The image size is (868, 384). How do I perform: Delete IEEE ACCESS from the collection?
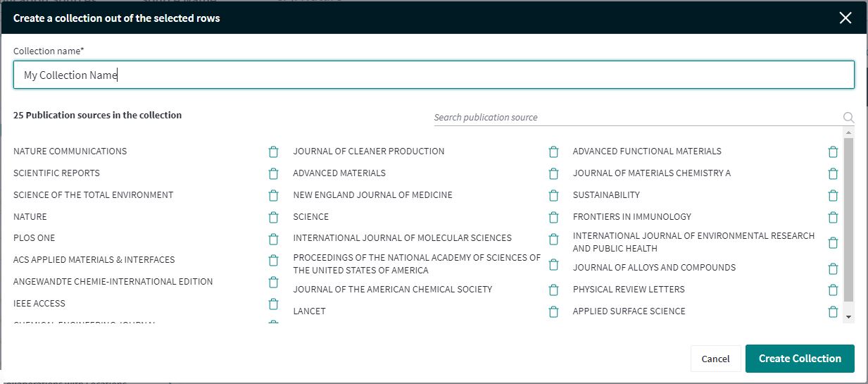pos(274,304)
